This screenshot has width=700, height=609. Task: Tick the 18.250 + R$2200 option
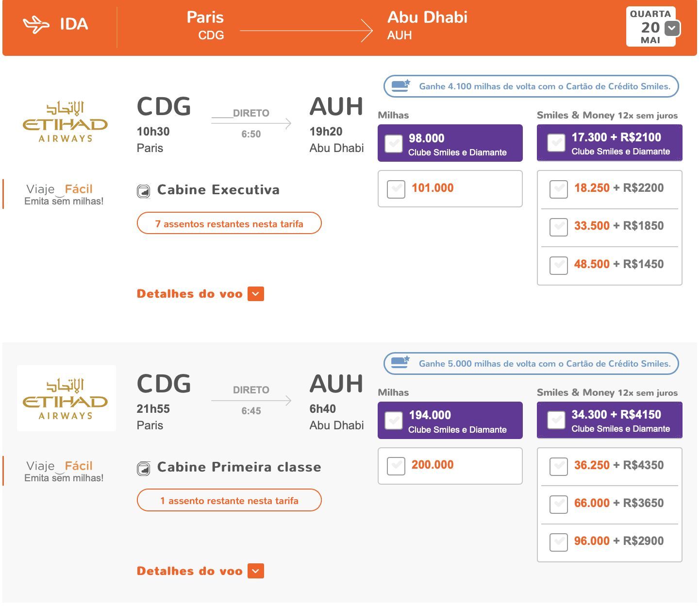tap(559, 189)
